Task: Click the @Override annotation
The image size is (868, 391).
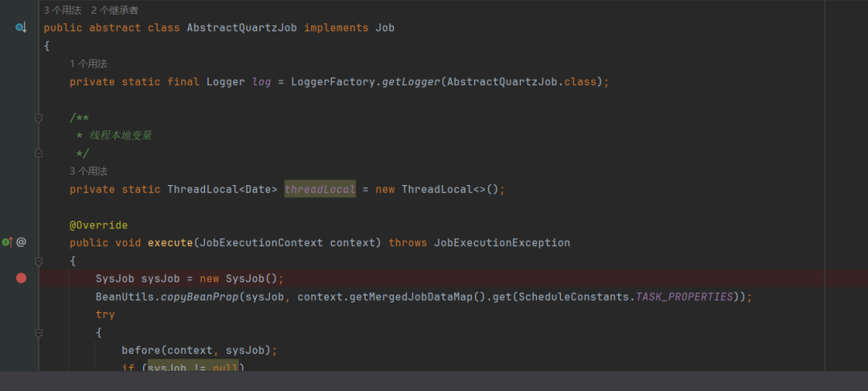Action: pyautogui.click(x=99, y=225)
